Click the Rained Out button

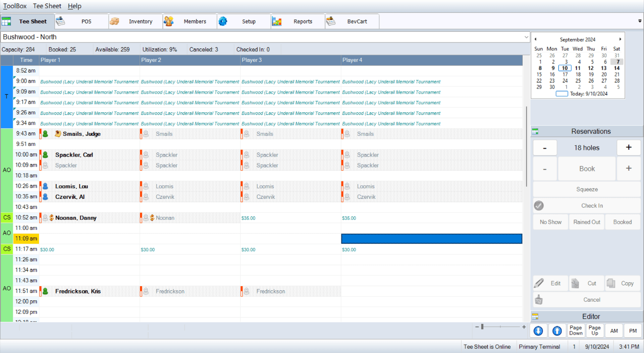pos(586,222)
